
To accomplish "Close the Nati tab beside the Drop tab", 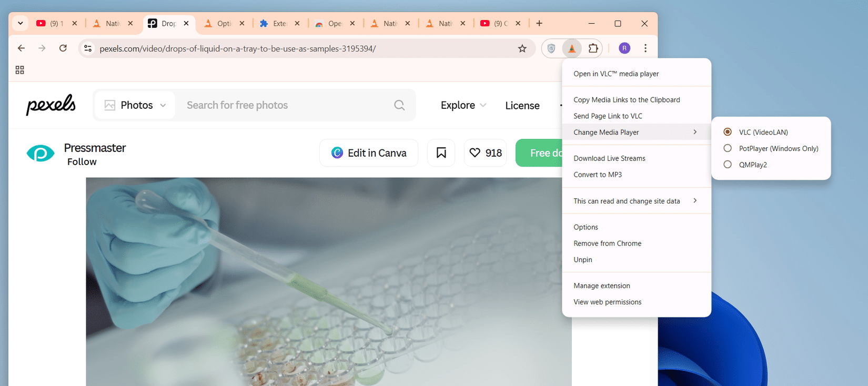I will click(130, 23).
